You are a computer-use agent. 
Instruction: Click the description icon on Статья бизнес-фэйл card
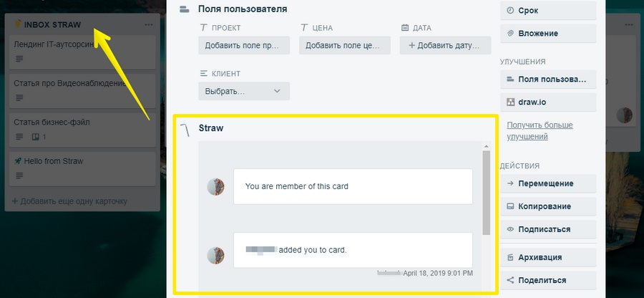pos(19,137)
